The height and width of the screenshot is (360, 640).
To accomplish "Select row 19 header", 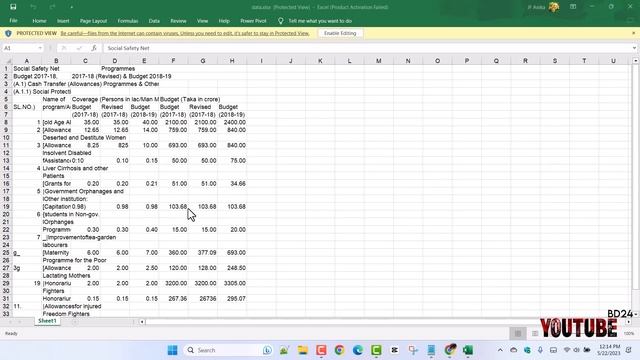I will coord(6,207).
